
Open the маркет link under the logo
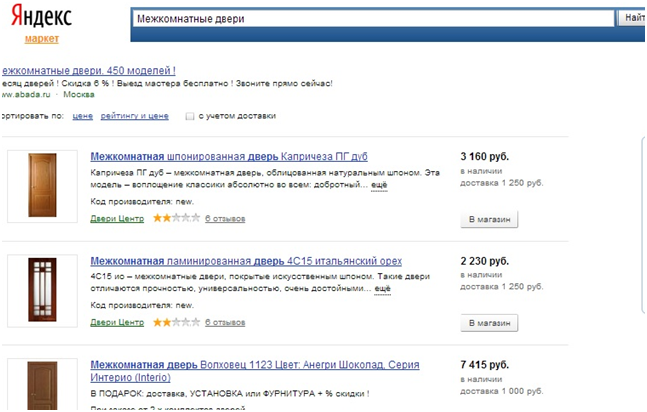click(x=42, y=39)
